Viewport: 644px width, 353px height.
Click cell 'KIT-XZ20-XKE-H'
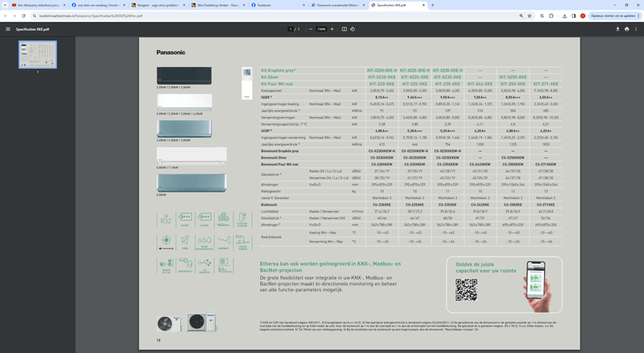382,70
